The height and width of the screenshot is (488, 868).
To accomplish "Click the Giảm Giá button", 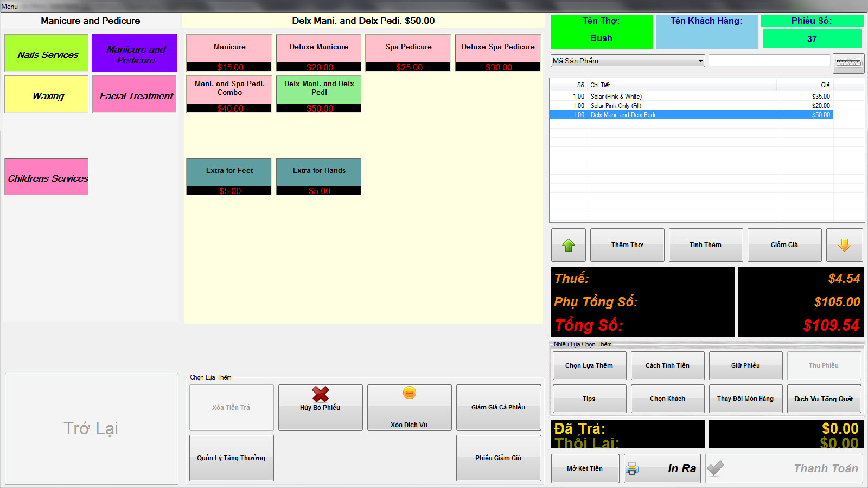I will tap(784, 245).
